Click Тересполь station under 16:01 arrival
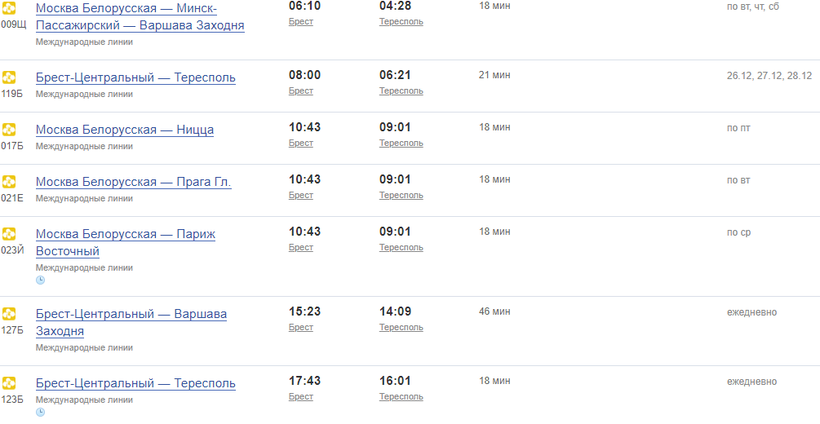820x424 pixels. (400, 397)
